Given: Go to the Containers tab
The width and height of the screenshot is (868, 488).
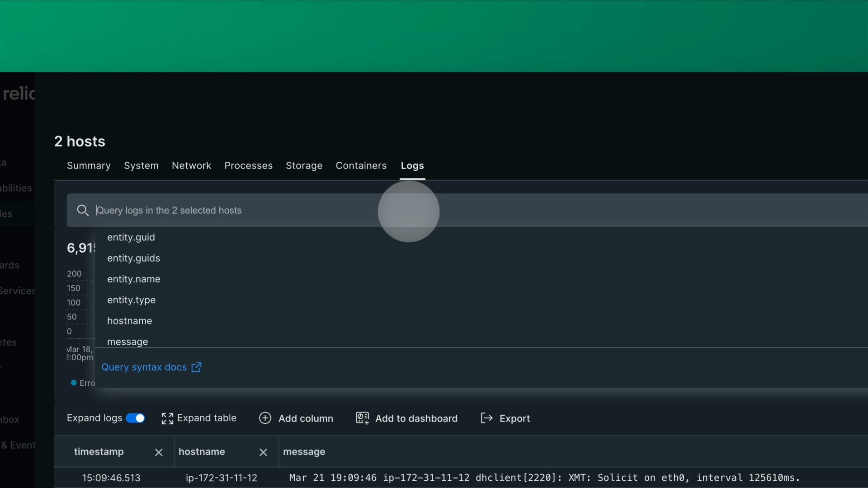Looking at the screenshot, I should 361,166.
